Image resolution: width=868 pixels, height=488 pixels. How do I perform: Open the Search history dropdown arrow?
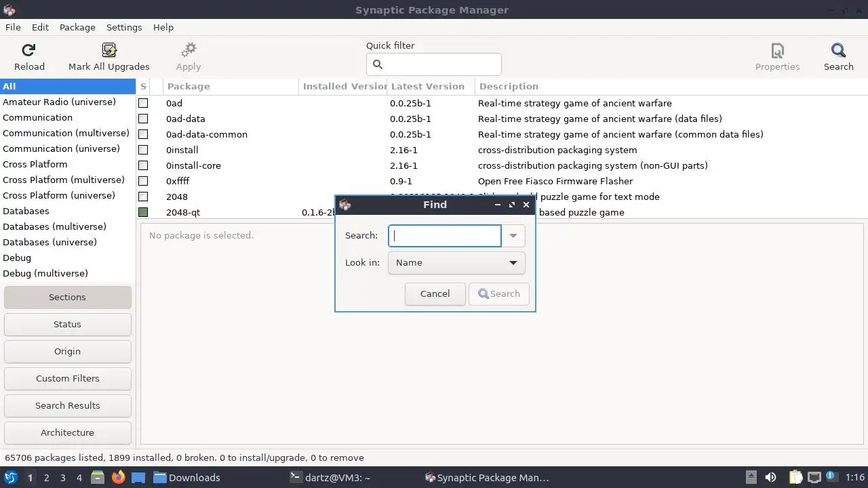click(x=513, y=236)
